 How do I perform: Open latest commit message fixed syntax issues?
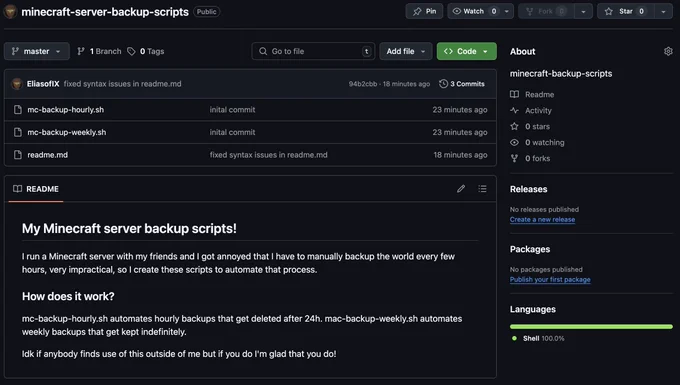click(122, 84)
